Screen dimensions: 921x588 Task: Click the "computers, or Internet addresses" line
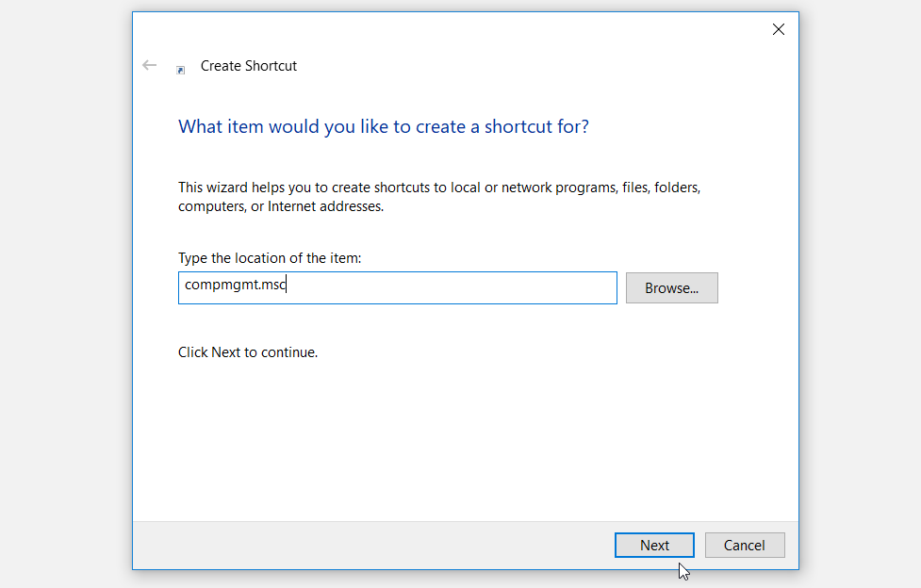coord(280,206)
